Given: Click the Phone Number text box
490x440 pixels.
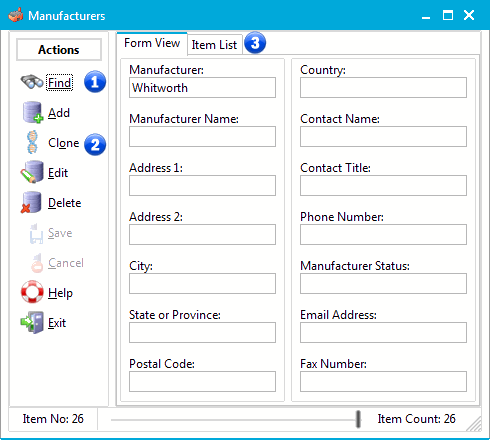Looking at the screenshot, I should [x=383, y=234].
